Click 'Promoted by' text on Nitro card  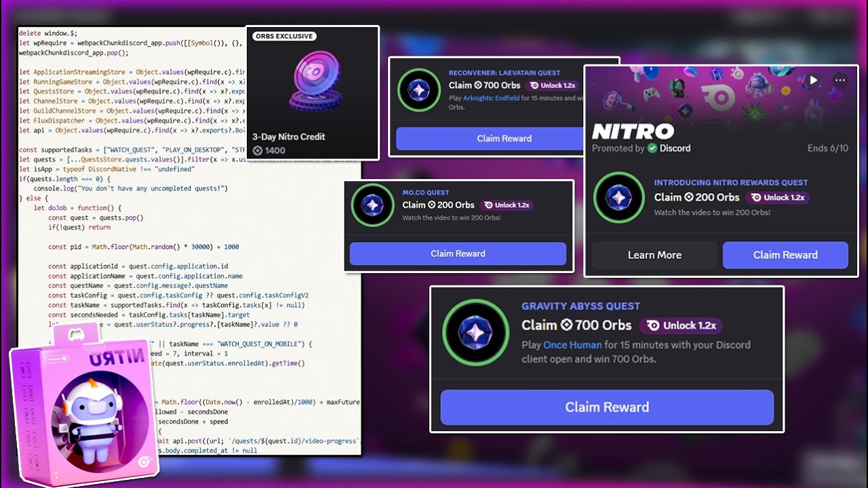click(x=618, y=148)
